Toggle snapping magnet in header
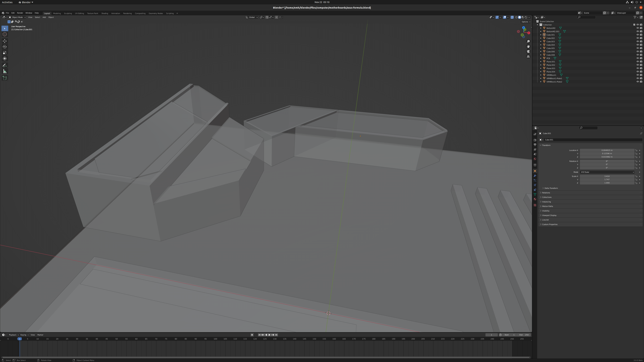This screenshot has height=362, width=644. tap(267, 17)
